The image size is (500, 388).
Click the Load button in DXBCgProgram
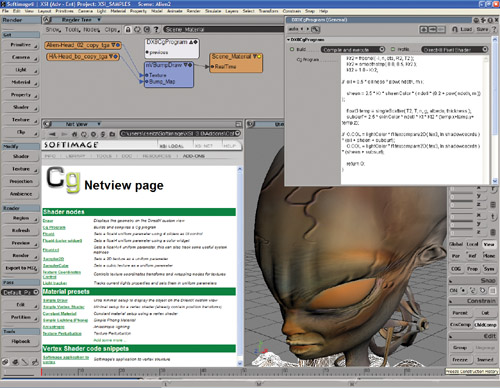point(466,29)
